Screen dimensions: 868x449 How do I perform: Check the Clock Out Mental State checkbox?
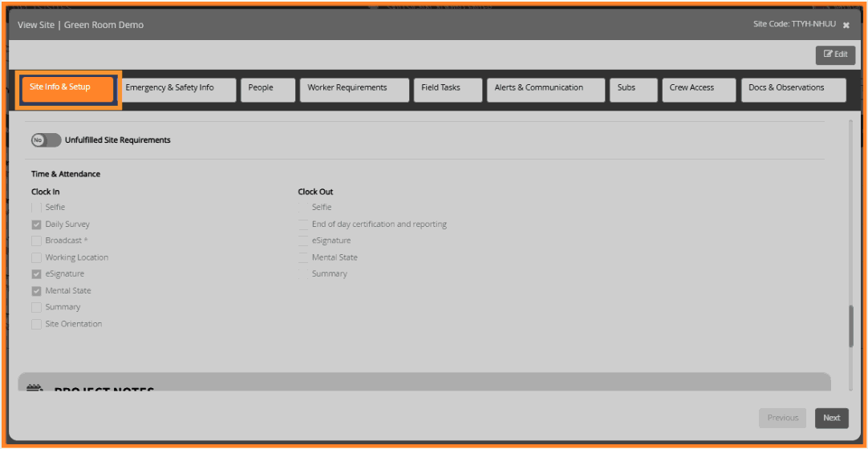[302, 257]
